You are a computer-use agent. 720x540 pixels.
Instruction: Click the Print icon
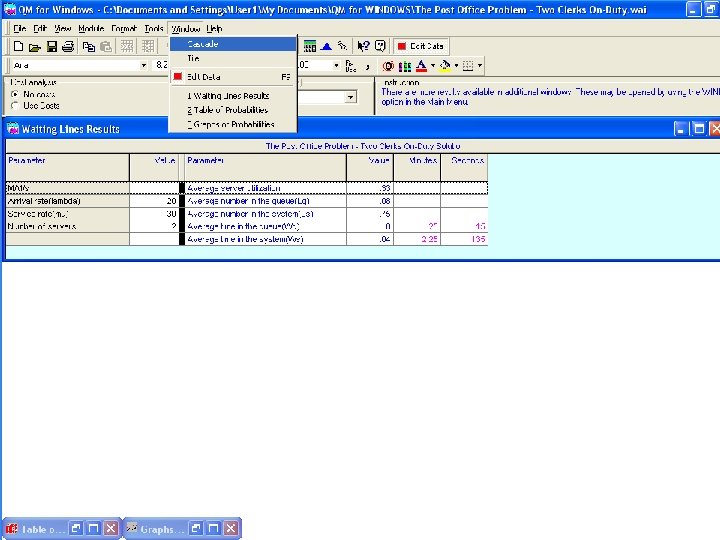coord(68,46)
